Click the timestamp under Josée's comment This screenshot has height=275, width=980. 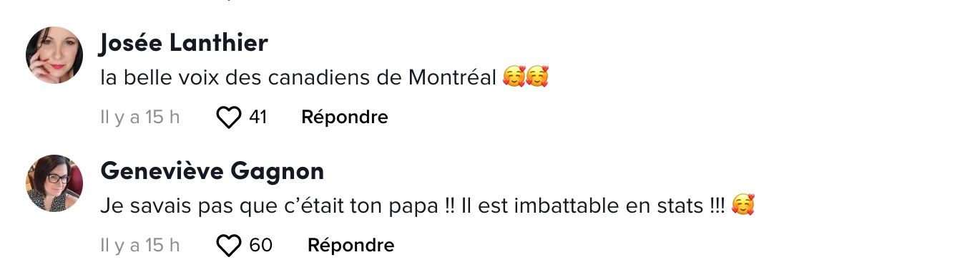140,117
